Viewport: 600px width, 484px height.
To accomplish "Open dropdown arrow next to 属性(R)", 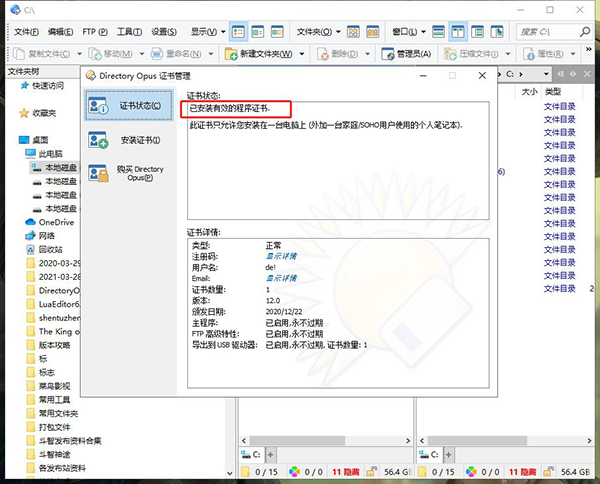I will pyautogui.click(x=573, y=54).
